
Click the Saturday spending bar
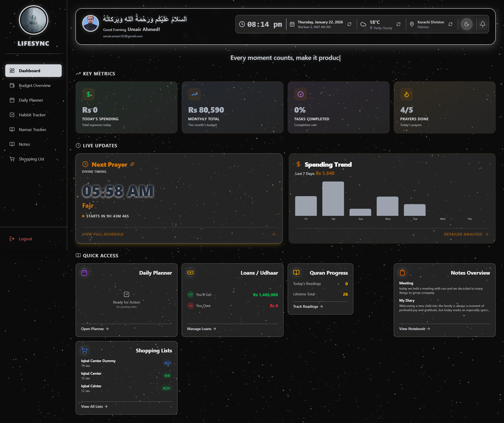(333, 199)
